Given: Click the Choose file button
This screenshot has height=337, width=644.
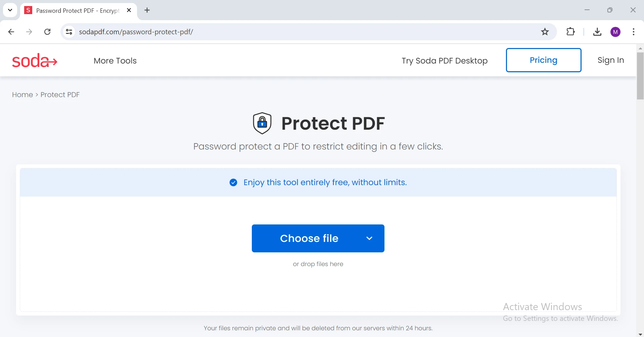Looking at the screenshot, I should (318, 238).
